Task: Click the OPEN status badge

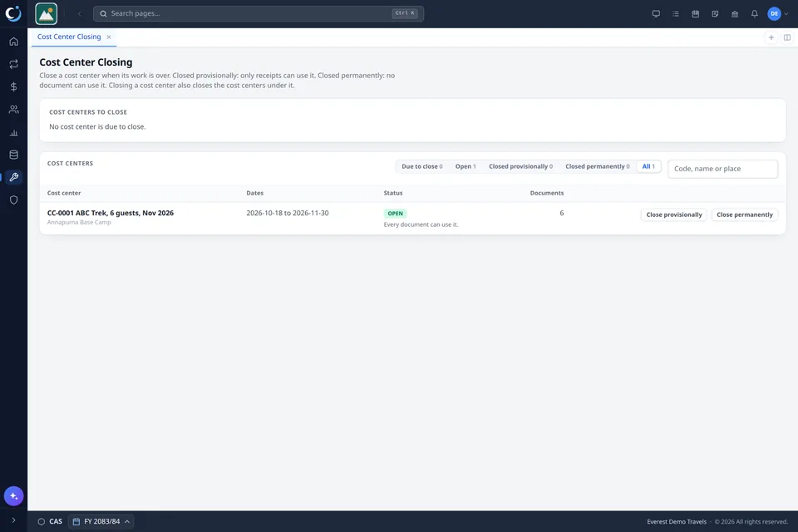Action: click(395, 214)
